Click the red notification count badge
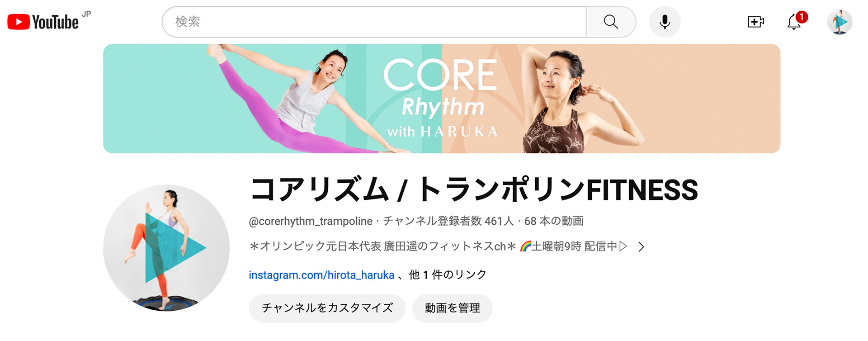Image resolution: width=868 pixels, height=341 pixels. click(x=802, y=17)
